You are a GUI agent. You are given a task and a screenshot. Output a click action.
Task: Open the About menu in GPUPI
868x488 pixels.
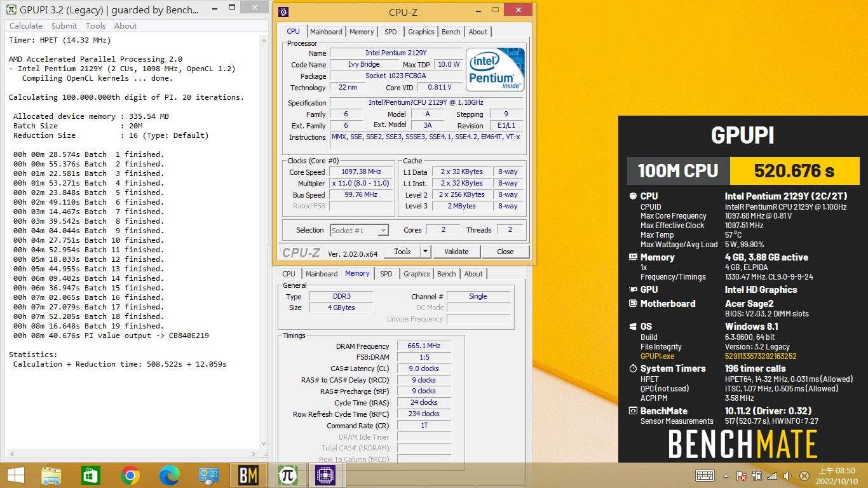(125, 26)
